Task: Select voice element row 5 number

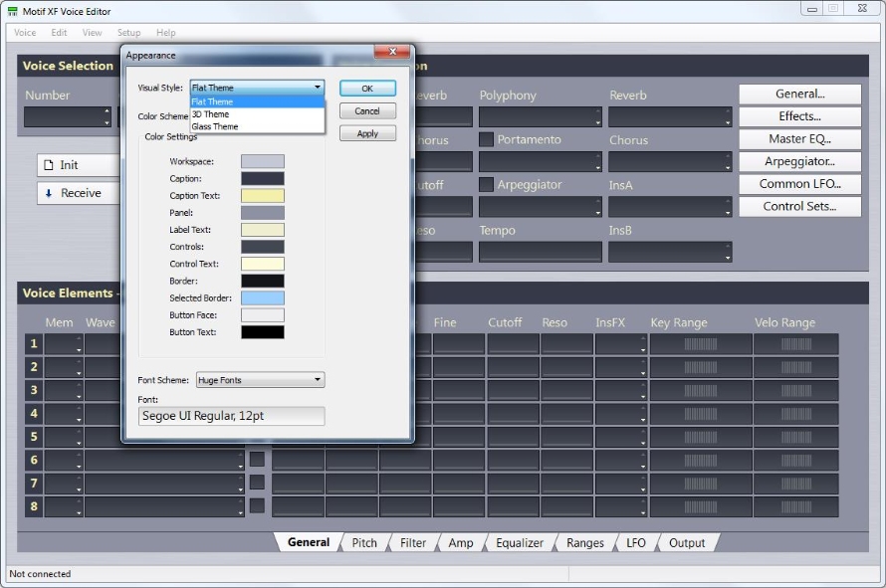Action: point(34,437)
